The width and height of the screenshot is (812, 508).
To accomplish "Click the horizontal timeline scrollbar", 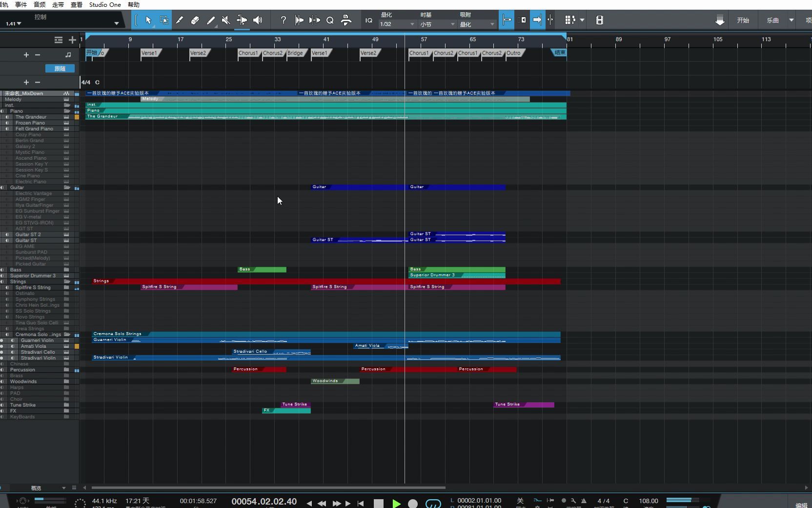I will coord(268,487).
